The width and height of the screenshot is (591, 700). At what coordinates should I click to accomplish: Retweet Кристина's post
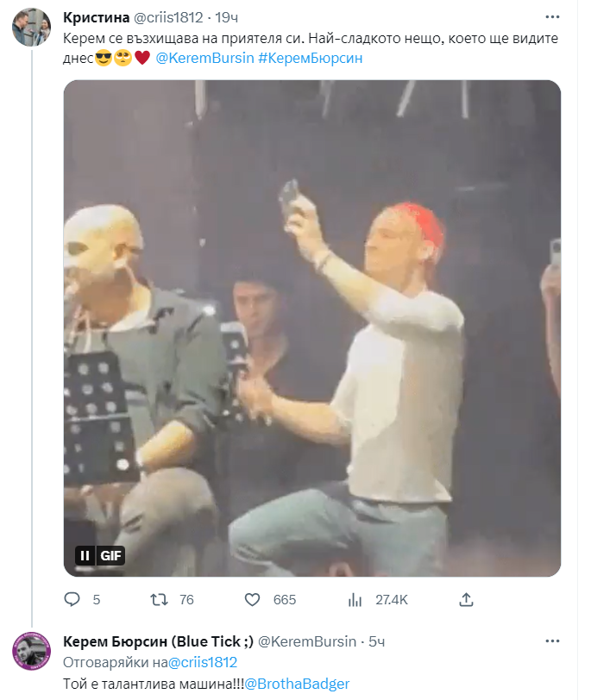(x=160, y=599)
